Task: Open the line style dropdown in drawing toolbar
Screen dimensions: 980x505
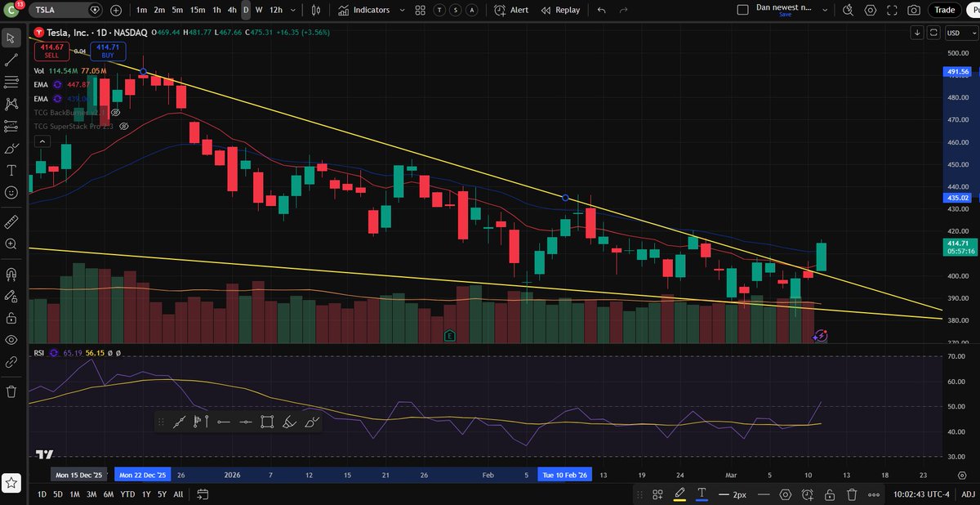Action: [x=762, y=494]
